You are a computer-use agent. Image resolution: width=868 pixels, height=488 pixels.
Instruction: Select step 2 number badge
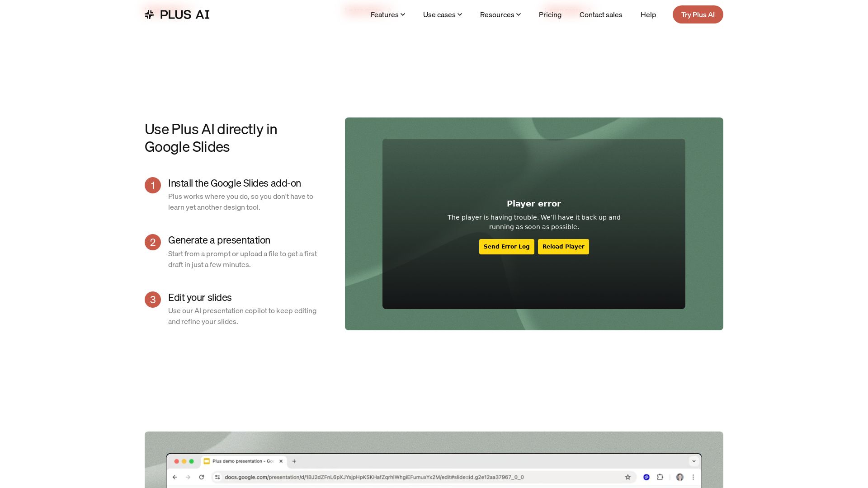(153, 242)
